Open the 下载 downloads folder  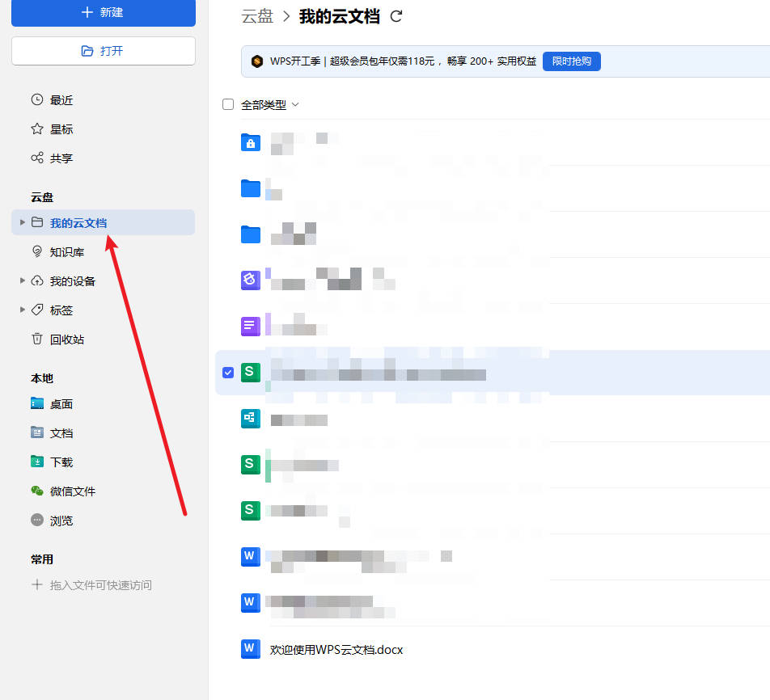click(61, 462)
